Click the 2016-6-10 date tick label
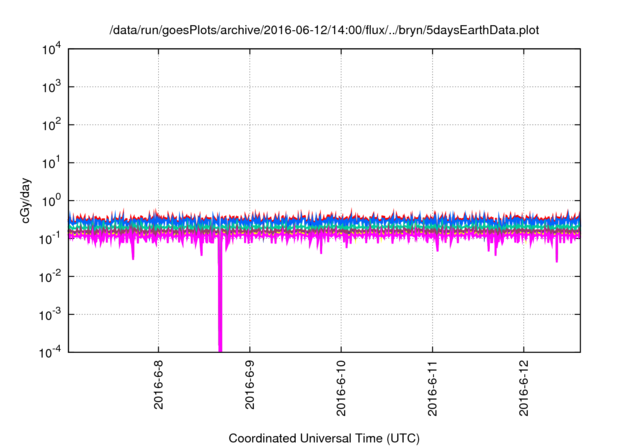This screenshot has width=640, height=448. (x=341, y=388)
